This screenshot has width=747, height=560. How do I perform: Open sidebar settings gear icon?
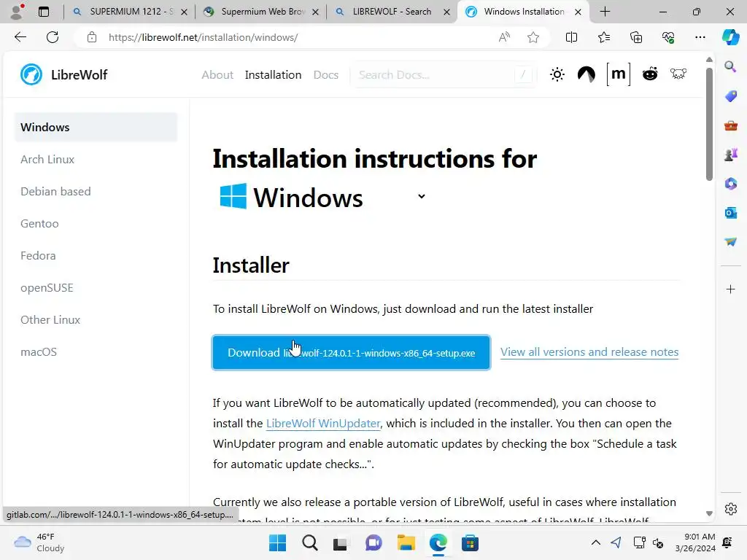tap(730, 509)
